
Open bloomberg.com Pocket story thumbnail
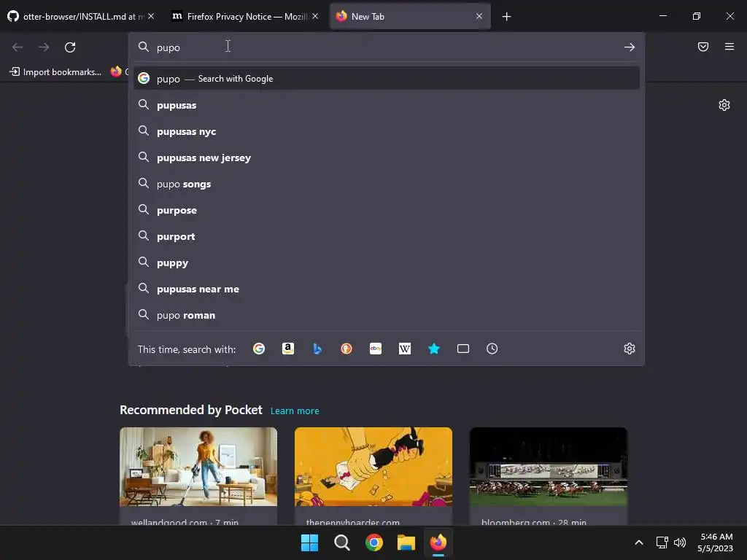point(549,467)
